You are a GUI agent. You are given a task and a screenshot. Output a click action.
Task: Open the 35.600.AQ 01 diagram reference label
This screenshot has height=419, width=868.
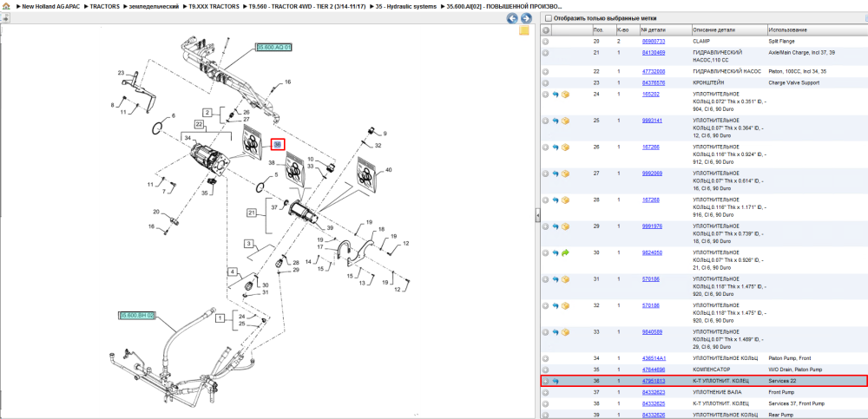[273, 48]
